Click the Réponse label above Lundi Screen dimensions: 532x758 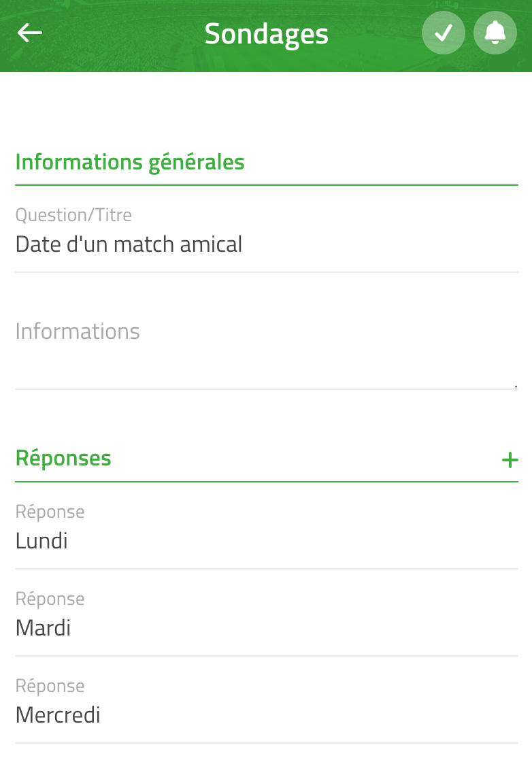tap(50, 512)
